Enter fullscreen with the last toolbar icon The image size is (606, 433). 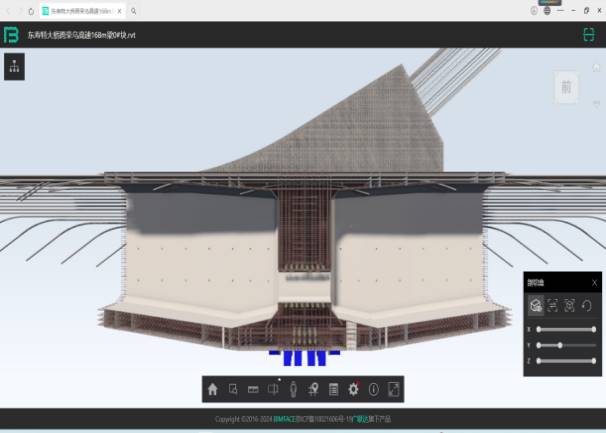coord(393,389)
